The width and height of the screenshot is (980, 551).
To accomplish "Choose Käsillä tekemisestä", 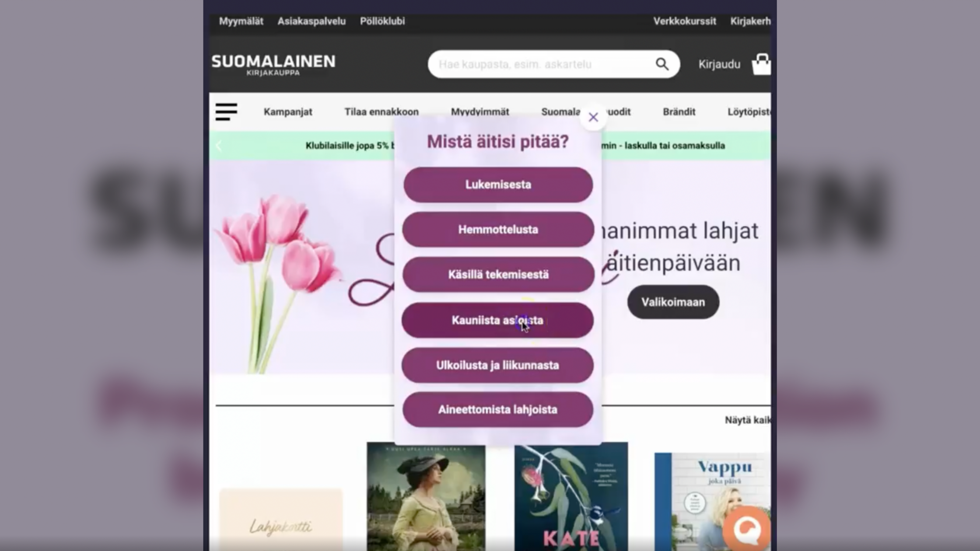I will (x=498, y=275).
